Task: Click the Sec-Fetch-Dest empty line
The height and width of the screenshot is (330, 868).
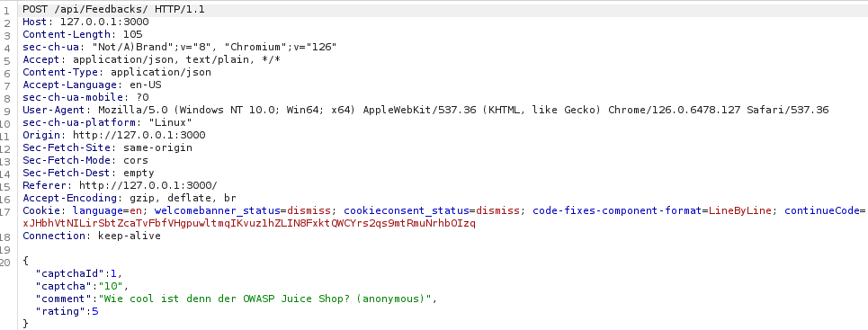Action: (x=88, y=174)
